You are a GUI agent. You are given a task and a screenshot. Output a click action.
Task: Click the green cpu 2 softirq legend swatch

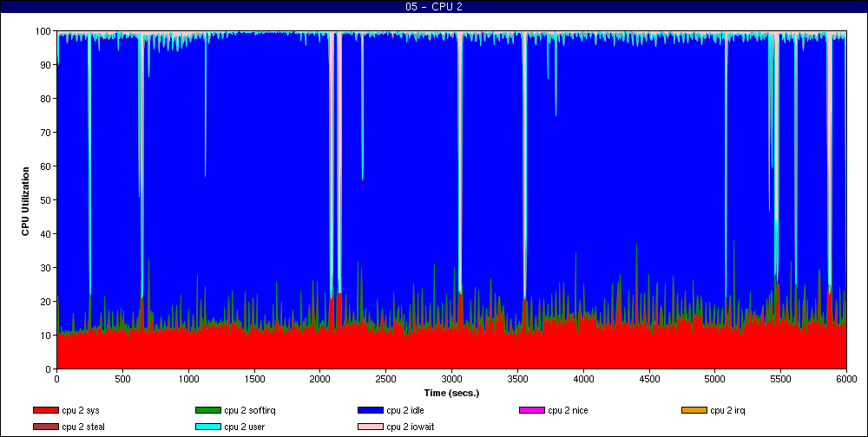tap(207, 410)
